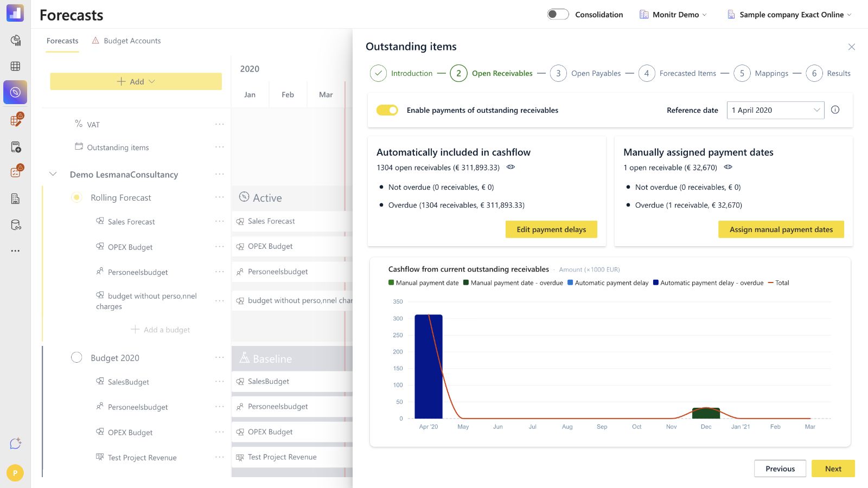Viewport: 868px width, 488px height.
Task: Toggle the Consolidation switch
Action: pos(558,14)
